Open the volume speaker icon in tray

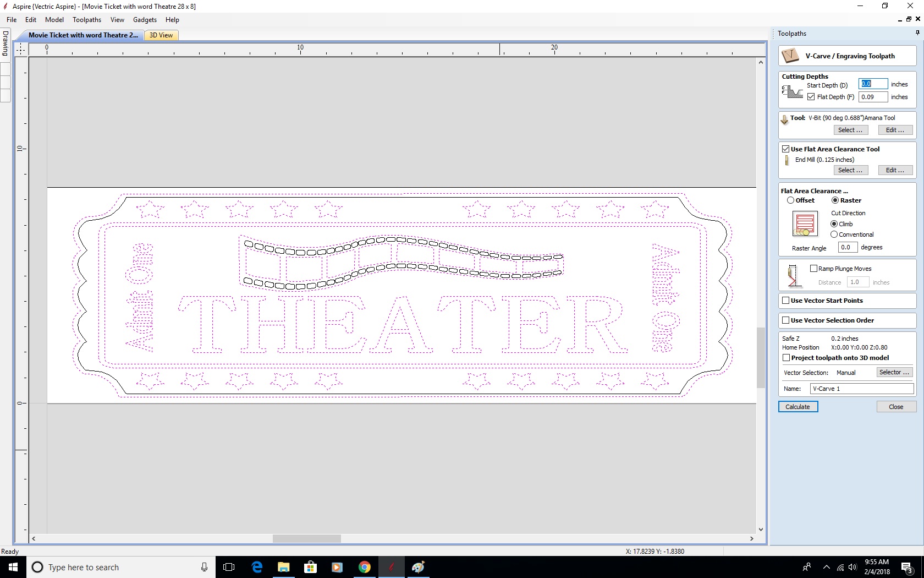click(853, 568)
